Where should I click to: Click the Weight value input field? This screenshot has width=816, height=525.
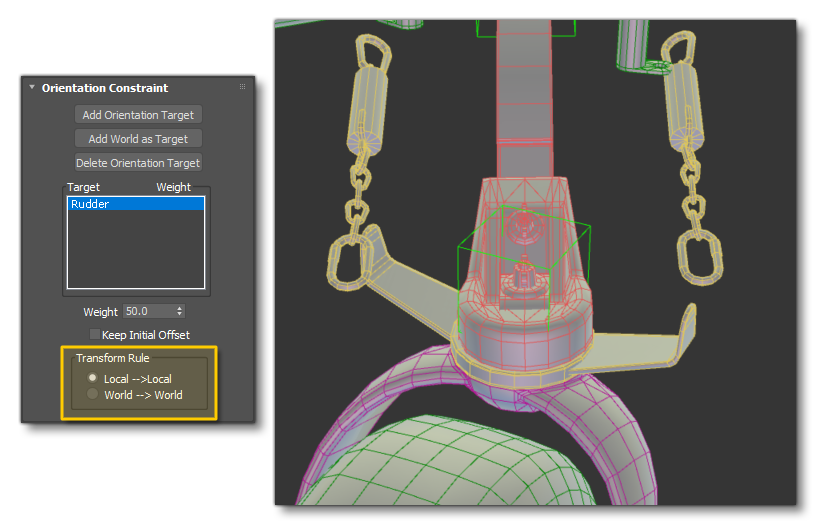click(x=147, y=312)
